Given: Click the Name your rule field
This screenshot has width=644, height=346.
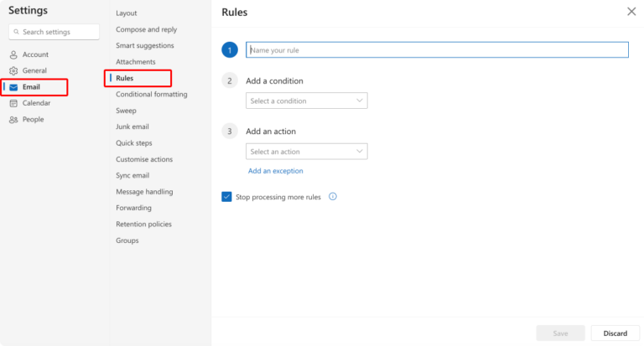Looking at the screenshot, I should [437, 49].
